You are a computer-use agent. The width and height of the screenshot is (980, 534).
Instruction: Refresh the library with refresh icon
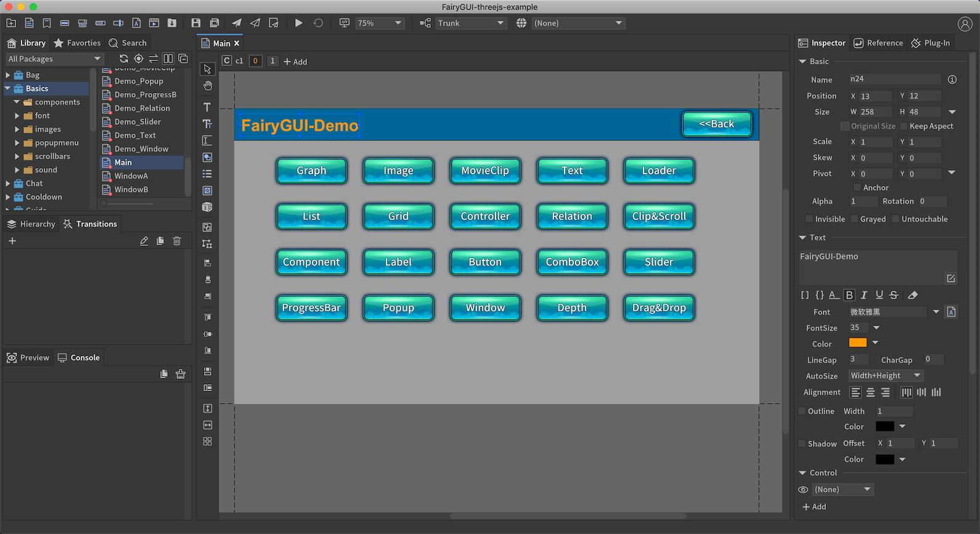pyautogui.click(x=124, y=59)
